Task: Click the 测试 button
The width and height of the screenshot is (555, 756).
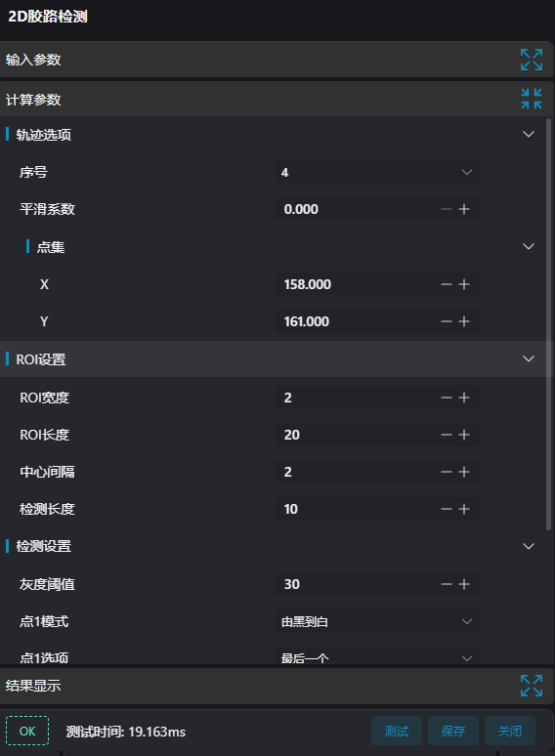Action: pyautogui.click(x=397, y=731)
